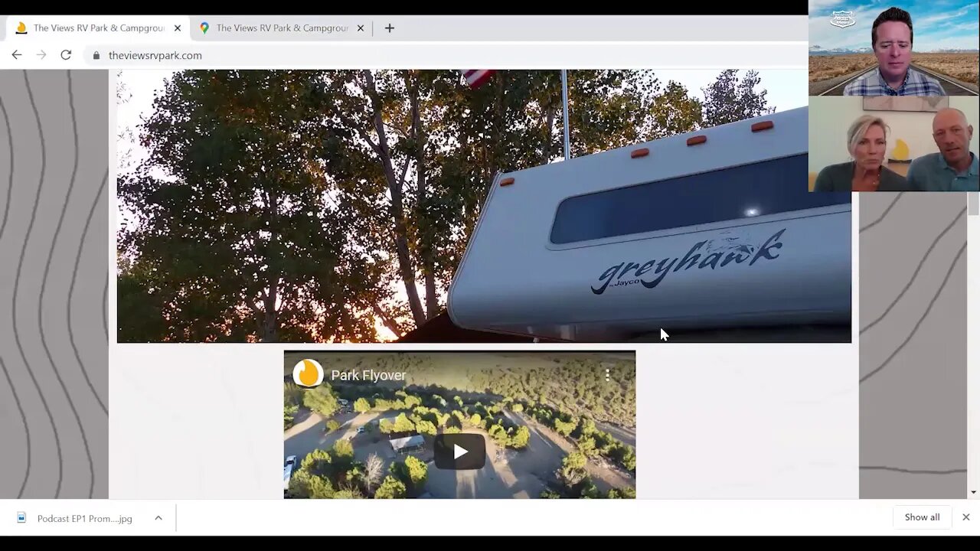The image size is (980, 551).
Task: Open a new tab with plus button
Action: coord(389,28)
